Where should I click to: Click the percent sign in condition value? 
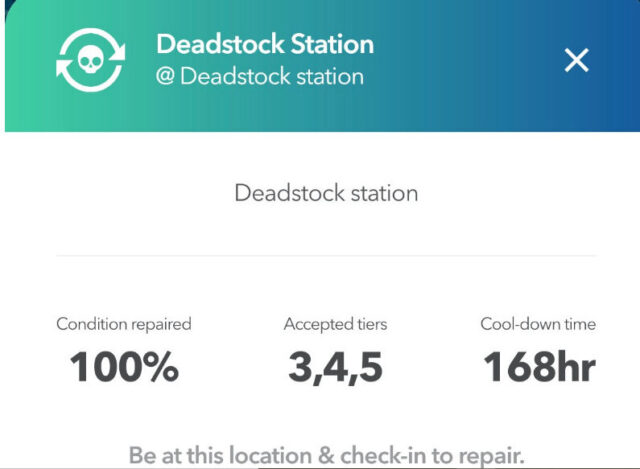(164, 367)
